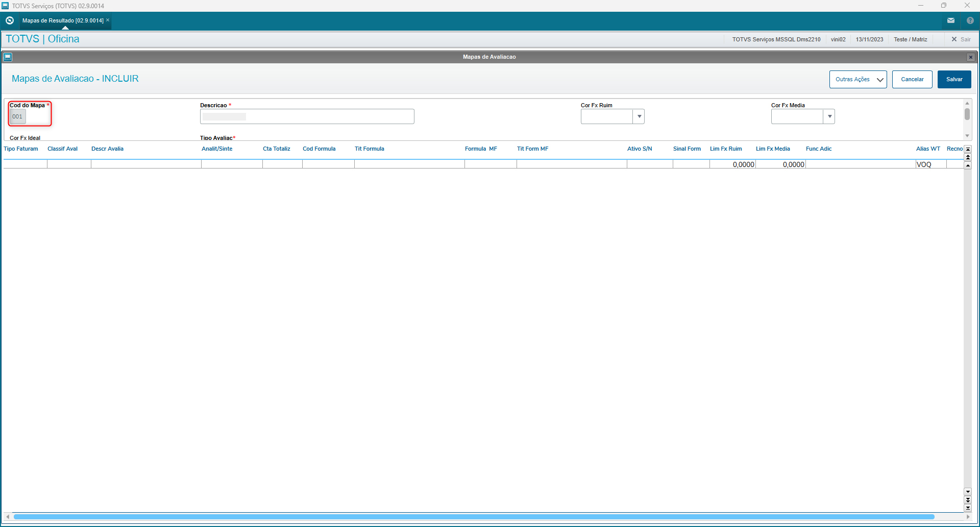Click the Tit Form MF column header
The width and height of the screenshot is (980, 527).
(532, 149)
